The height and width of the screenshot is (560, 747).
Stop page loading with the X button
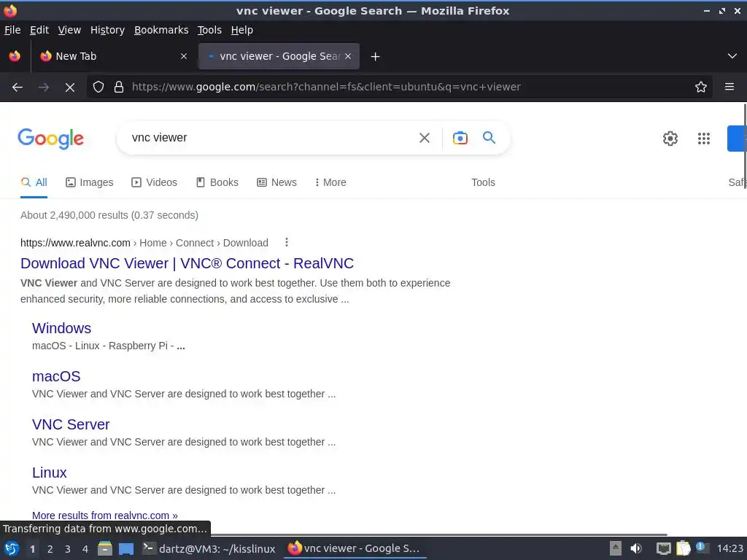tap(69, 87)
